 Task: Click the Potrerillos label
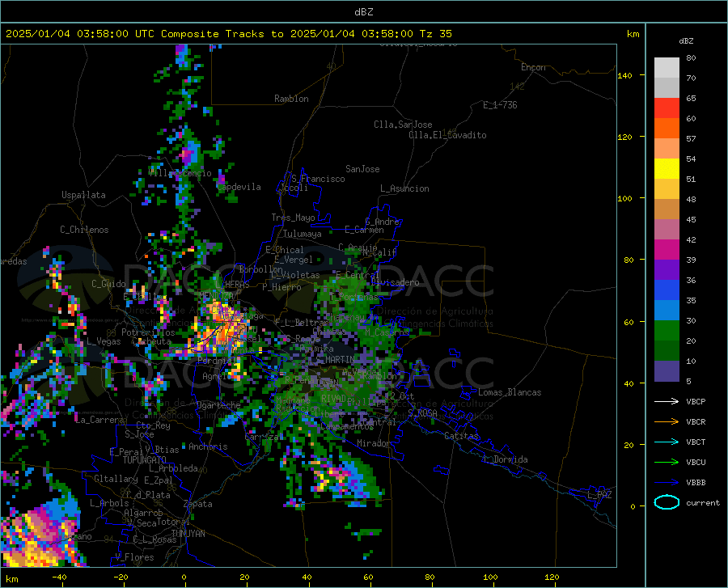148,332
